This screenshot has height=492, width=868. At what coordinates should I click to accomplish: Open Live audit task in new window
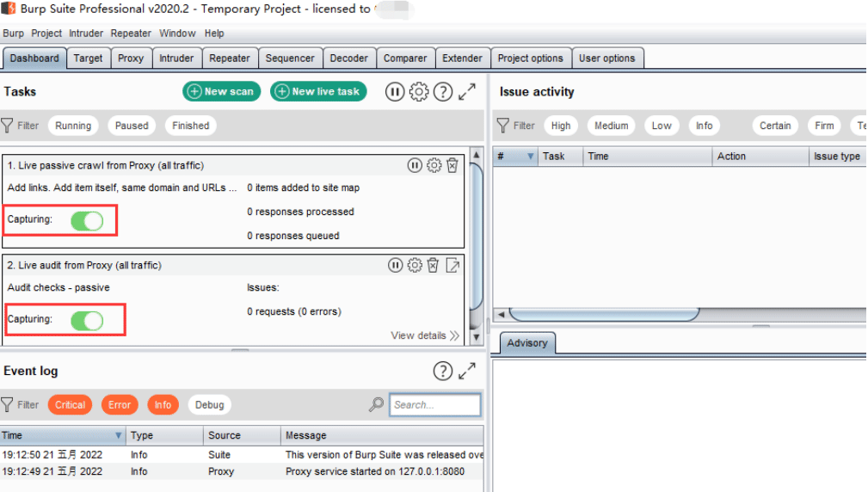[x=452, y=266]
